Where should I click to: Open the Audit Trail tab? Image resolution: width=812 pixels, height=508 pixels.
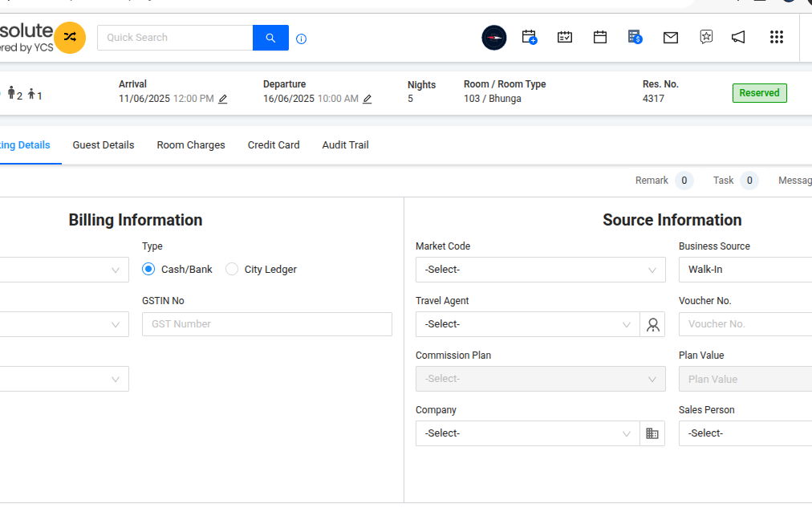tap(345, 145)
